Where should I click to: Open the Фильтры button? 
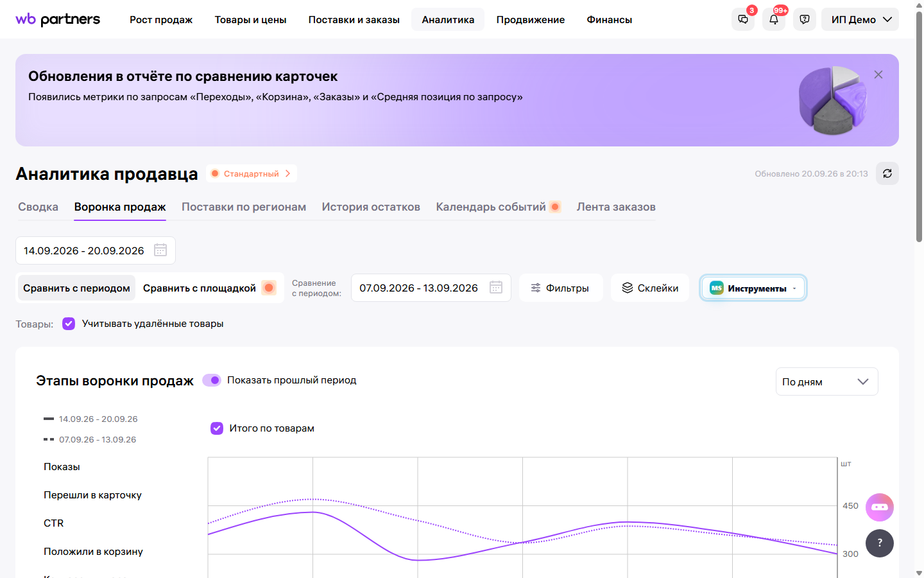click(561, 288)
